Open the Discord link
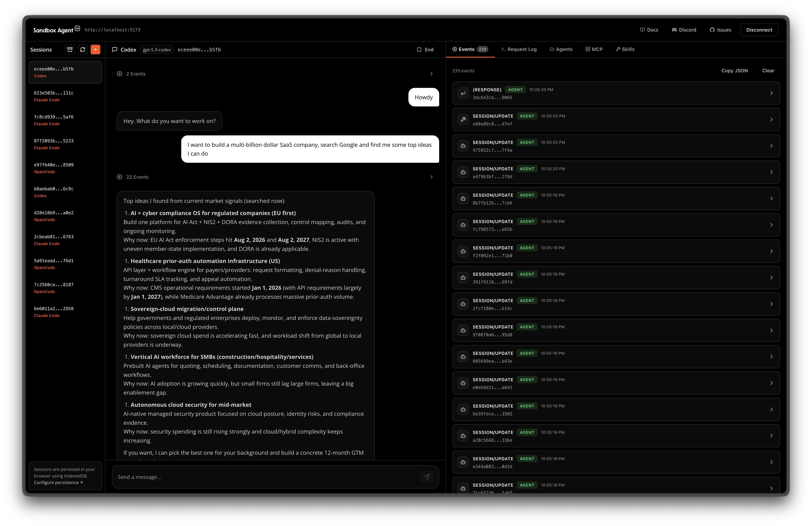812x526 pixels. coord(684,30)
